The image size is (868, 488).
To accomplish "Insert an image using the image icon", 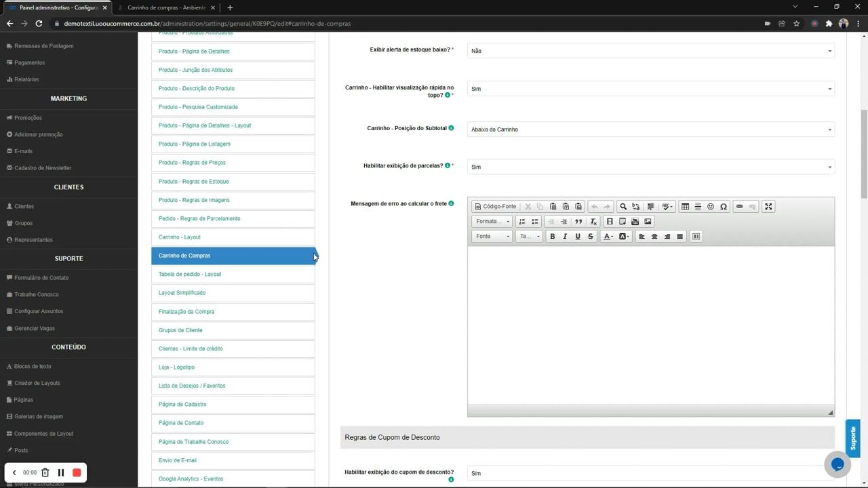I will (x=647, y=221).
